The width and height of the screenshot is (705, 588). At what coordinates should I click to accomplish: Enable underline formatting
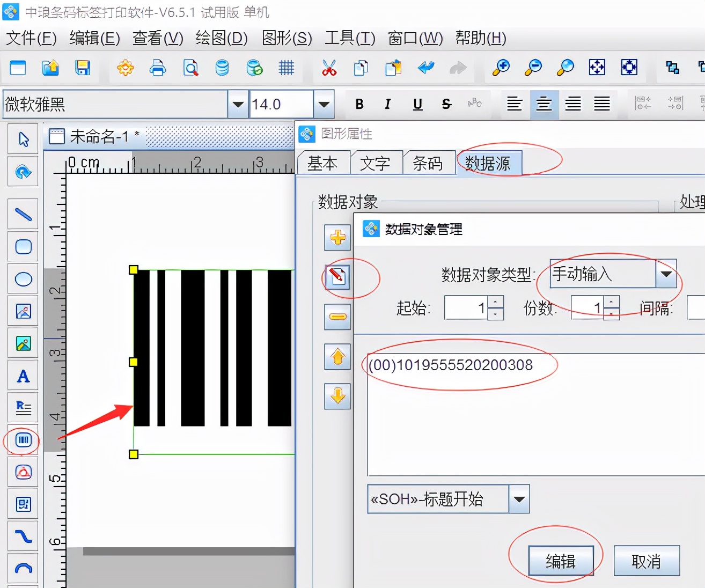(417, 104)
